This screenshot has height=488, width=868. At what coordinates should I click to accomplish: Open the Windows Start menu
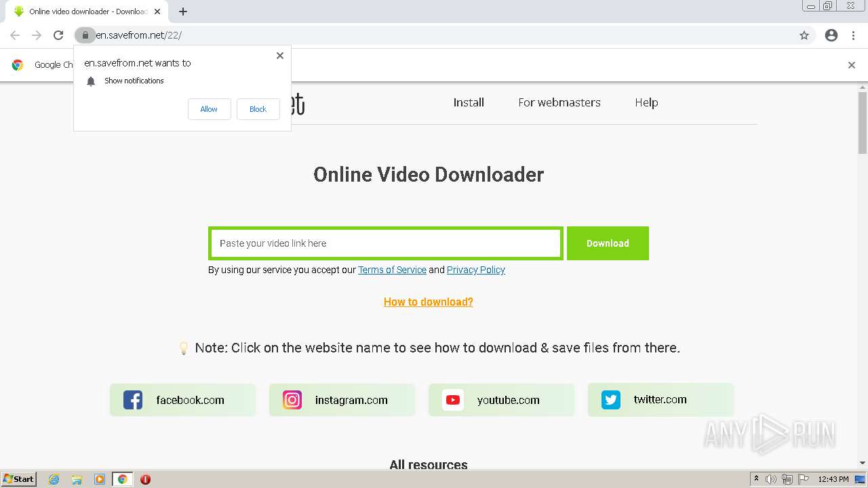pos(19,479)
